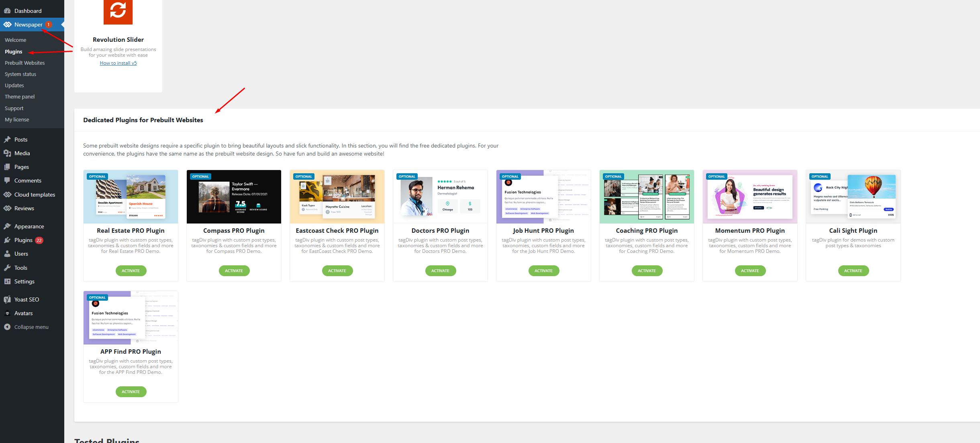Click the Momentum PRO Plugin title
Viewport: 980px width, 443px height.
coord(750,231)
